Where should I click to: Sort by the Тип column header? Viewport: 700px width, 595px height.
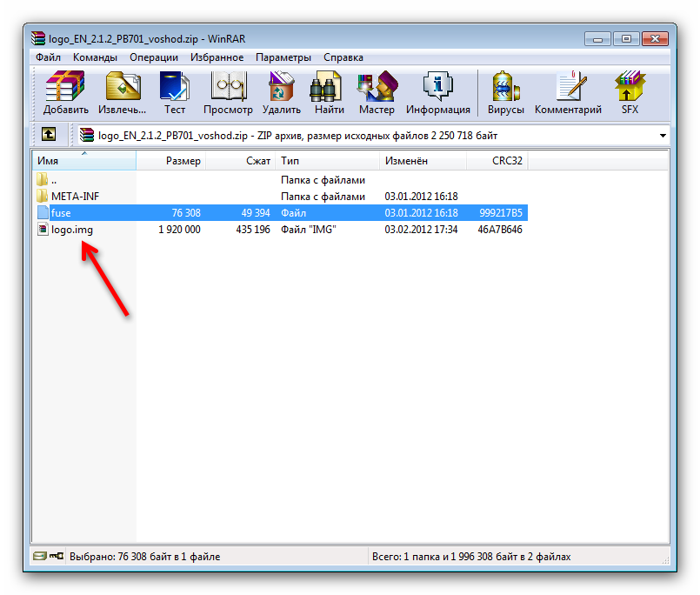tap(328, 160)
